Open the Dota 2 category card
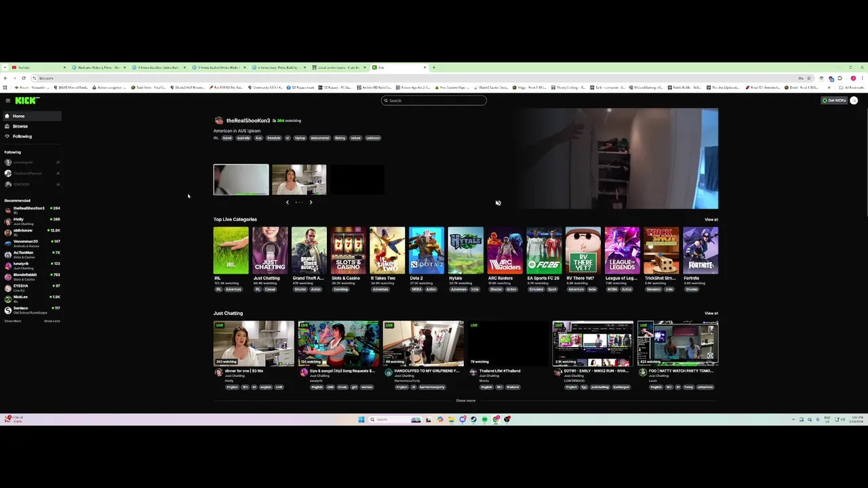This screenshot has height=488, width=868. (x=427, y=250)
